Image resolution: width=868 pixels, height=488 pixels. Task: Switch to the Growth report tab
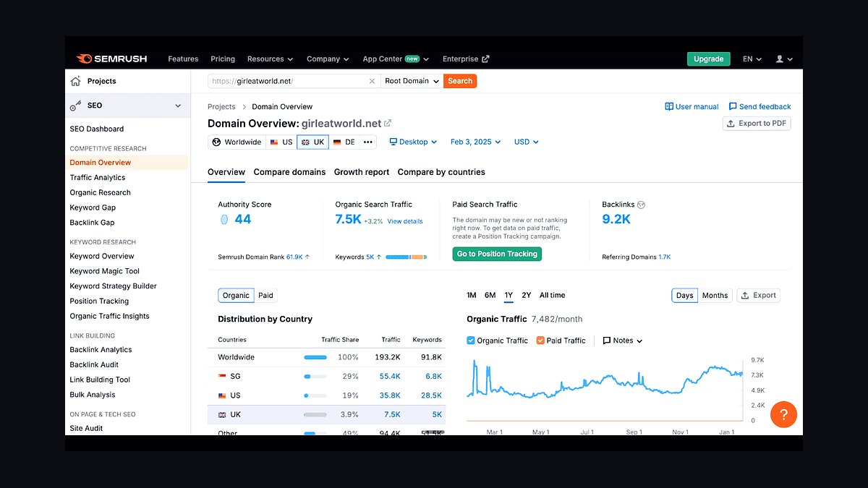[x=362, y=172]
